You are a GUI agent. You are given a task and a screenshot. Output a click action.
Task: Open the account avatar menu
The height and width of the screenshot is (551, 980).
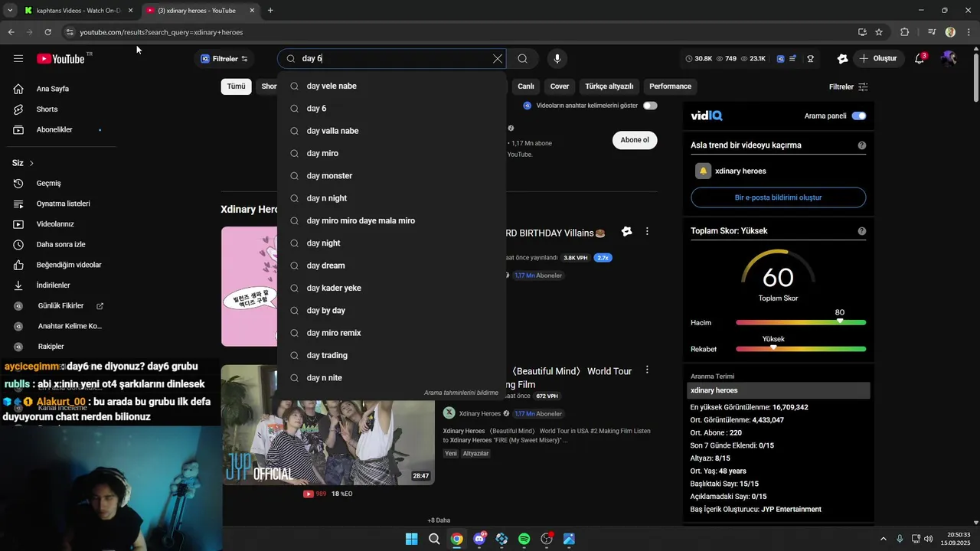click(x=949, y=59)
